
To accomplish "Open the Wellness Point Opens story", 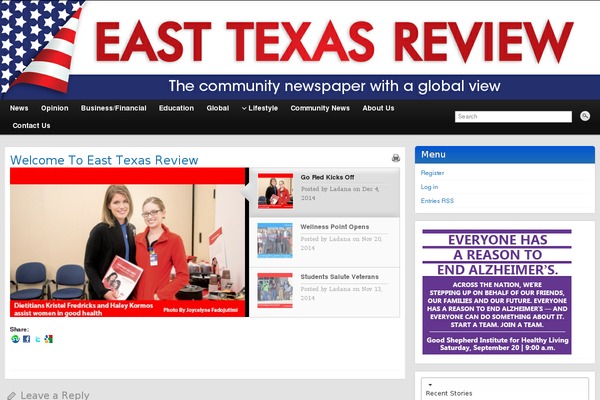I will tap(335, 227).
